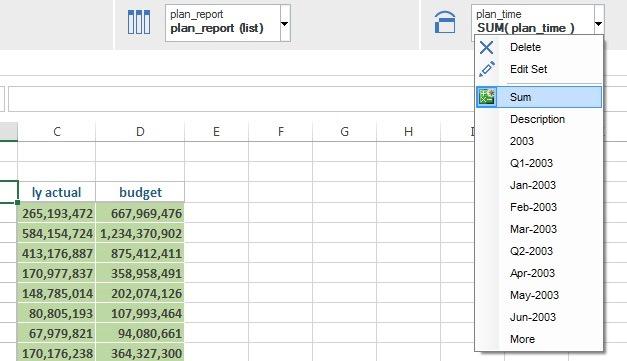
Task: Pick Jun-2003 in the dropdown list
Action: 533,317
